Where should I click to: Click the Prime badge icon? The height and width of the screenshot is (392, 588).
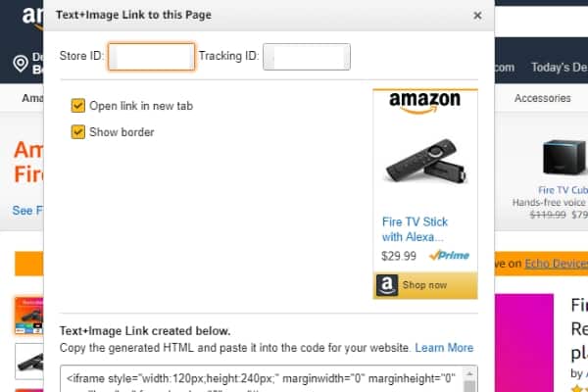[x=451, y=256]
